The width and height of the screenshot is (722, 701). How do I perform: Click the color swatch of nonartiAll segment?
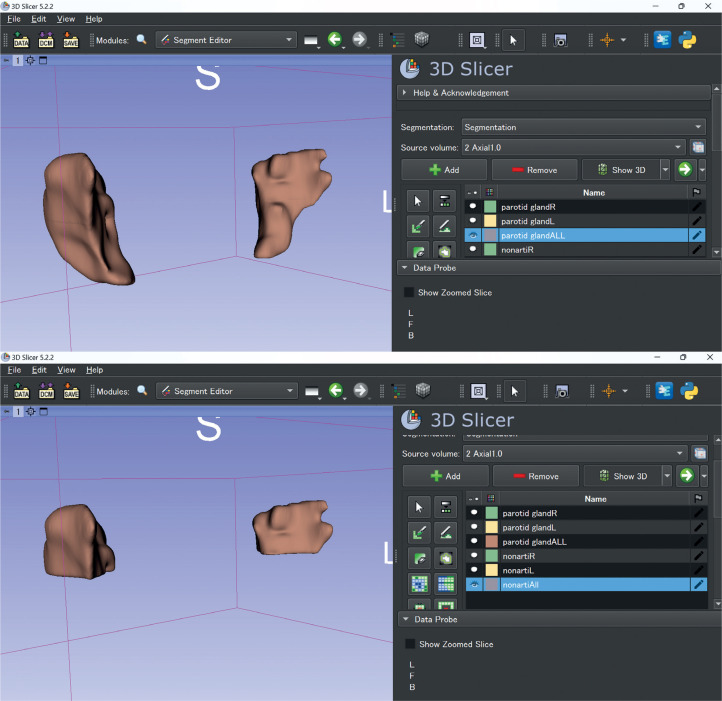point(491,584)
